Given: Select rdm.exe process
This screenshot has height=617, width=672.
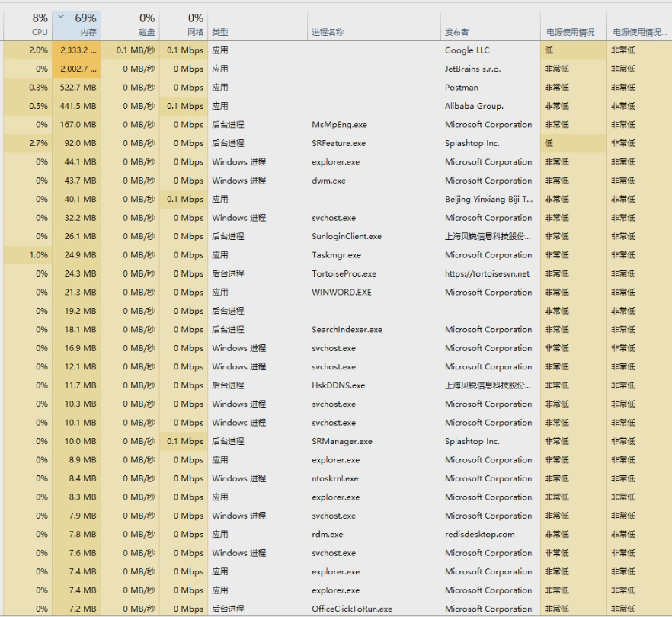Looking at the screenshot, I should coord(328,534).
